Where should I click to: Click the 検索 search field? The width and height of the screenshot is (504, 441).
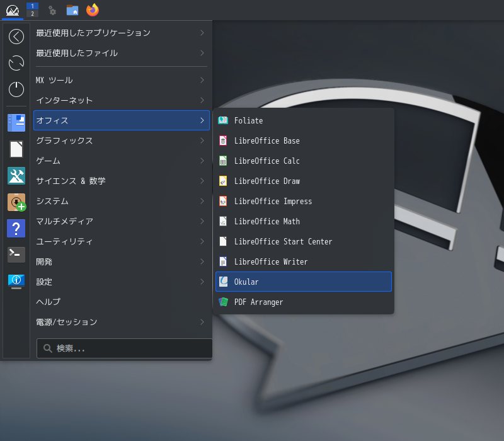click(x=124, y=348)
